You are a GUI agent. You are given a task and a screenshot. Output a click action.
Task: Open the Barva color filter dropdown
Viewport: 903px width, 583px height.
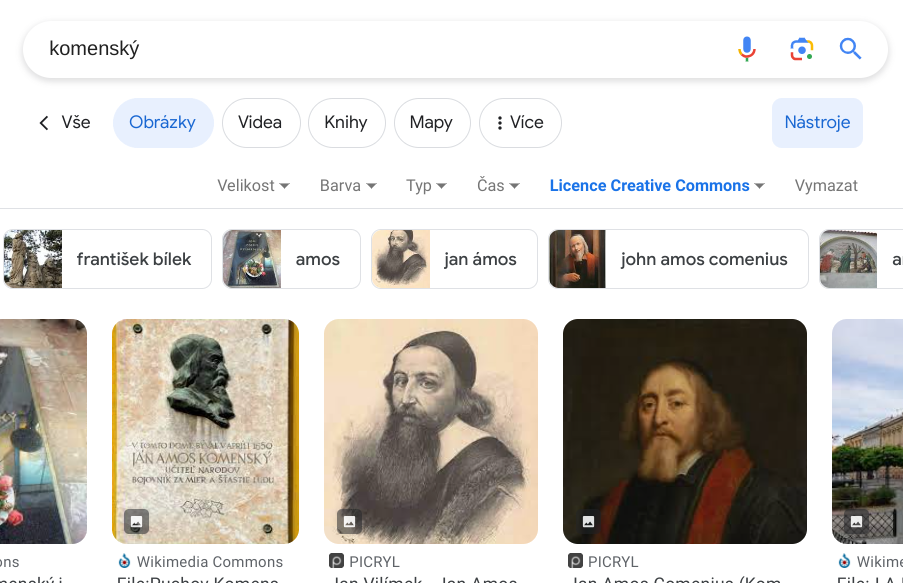pyautogui.click(x=348, y=186)
